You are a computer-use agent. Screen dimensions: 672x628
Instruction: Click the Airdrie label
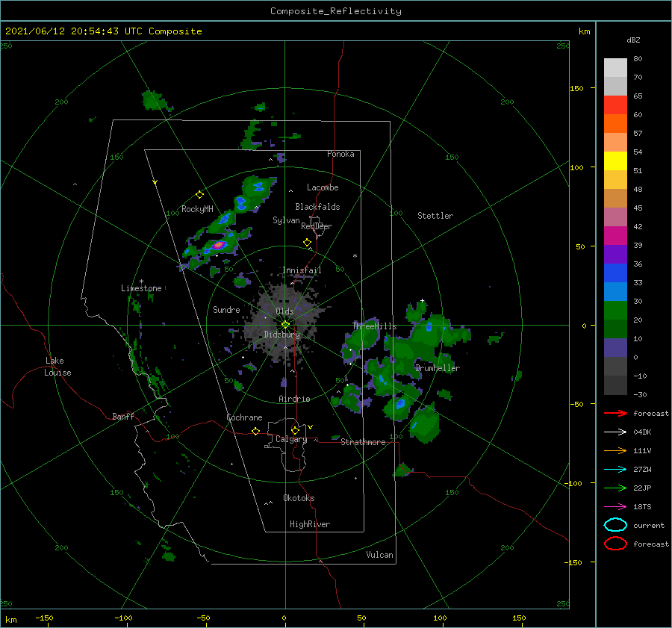(x=294, y=399)
